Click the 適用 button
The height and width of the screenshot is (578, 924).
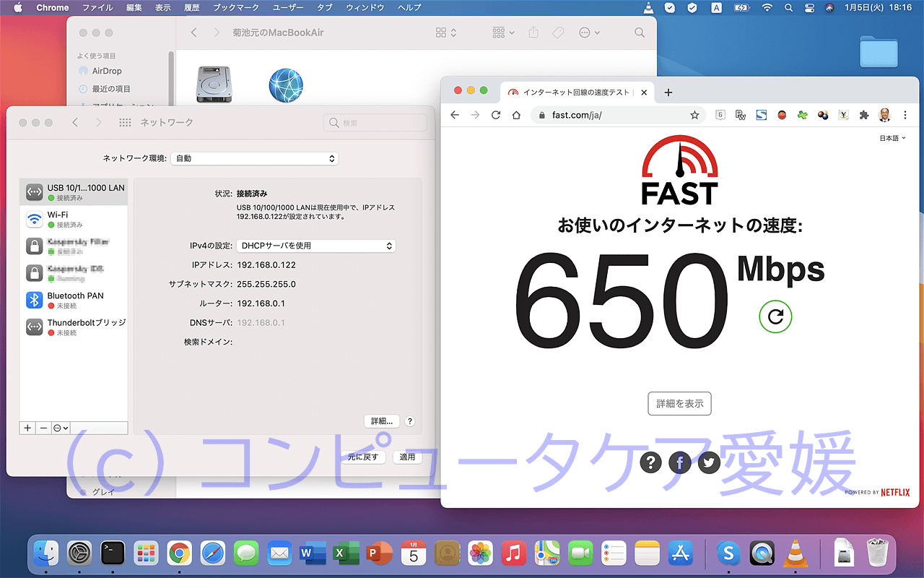coord(407,457)
